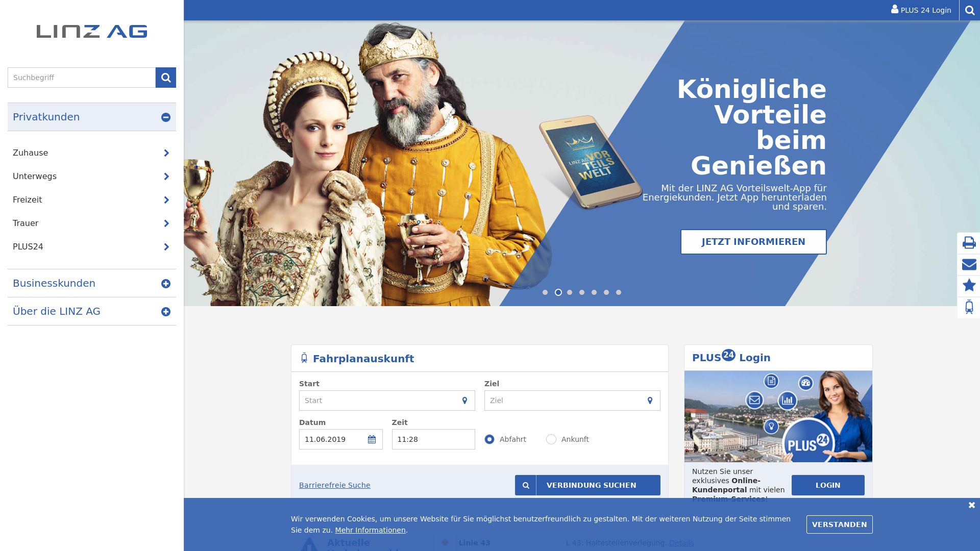This screenshot has width=980, height=551.
Task: Click into the Zeit time field
Action: coord(433,439)
